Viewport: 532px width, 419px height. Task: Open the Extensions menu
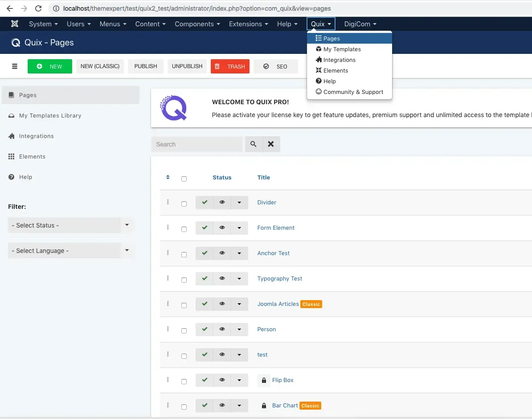(248, 24)
